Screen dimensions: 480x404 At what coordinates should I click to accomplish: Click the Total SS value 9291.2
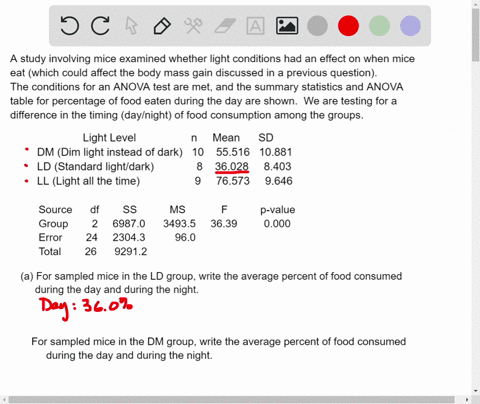click(130, 251)
